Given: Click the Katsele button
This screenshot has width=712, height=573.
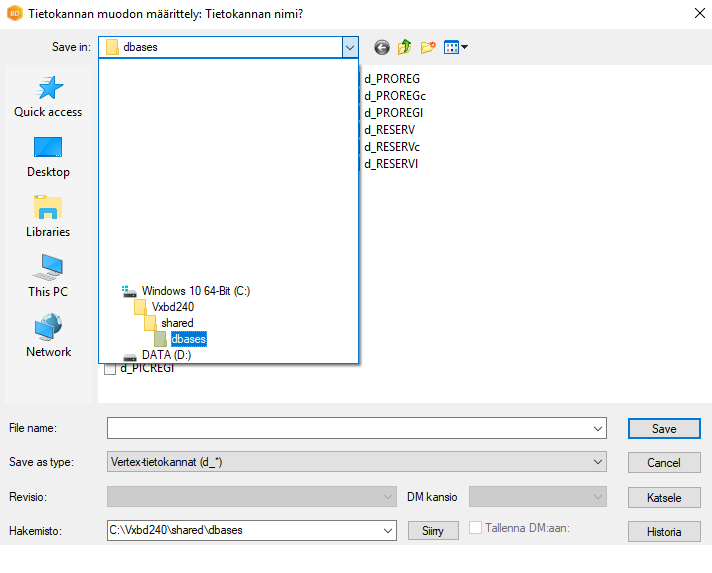Looking at the screenshot, I should (664, 498).
